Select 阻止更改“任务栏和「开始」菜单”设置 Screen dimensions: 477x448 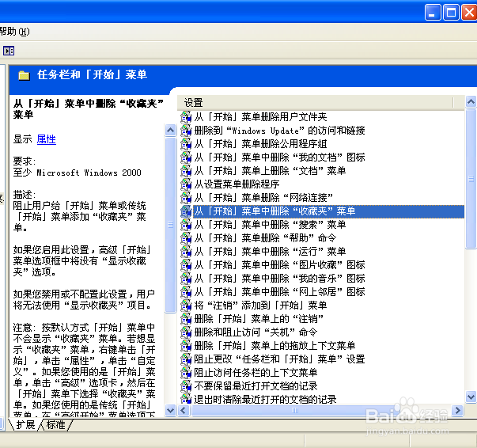point(279,359)
